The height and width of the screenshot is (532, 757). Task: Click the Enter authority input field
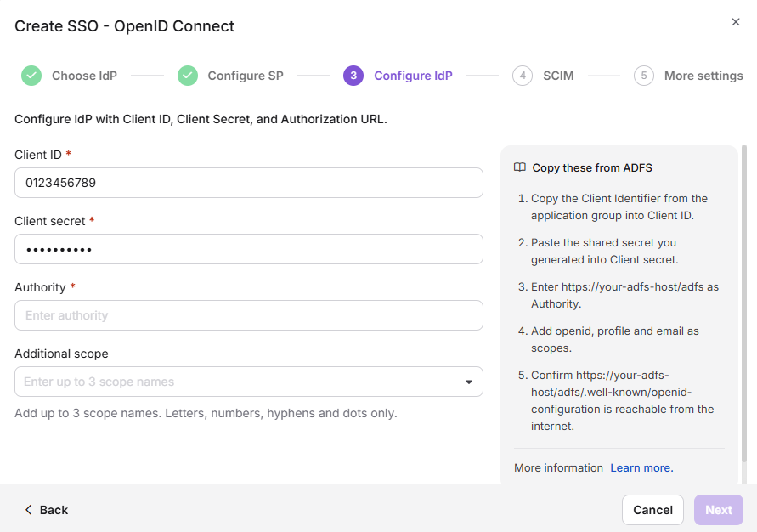[x=249, y=315]
